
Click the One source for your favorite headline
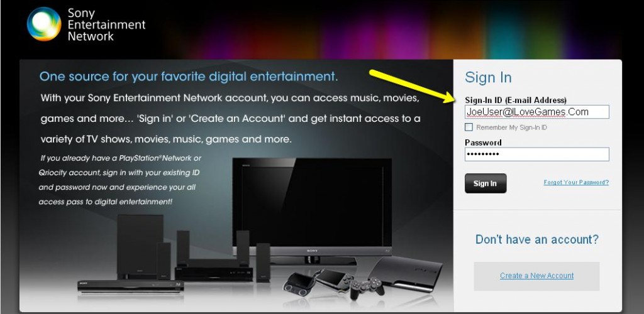[x=189, y=77]
